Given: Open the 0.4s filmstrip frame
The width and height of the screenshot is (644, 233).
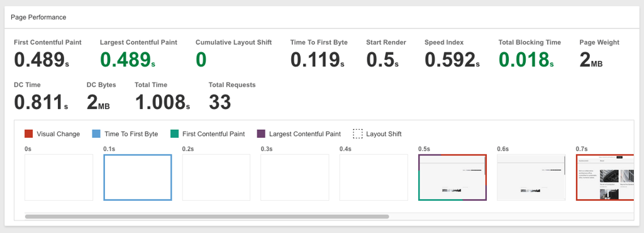Looking at the screenshot, I should click(374, 178).
